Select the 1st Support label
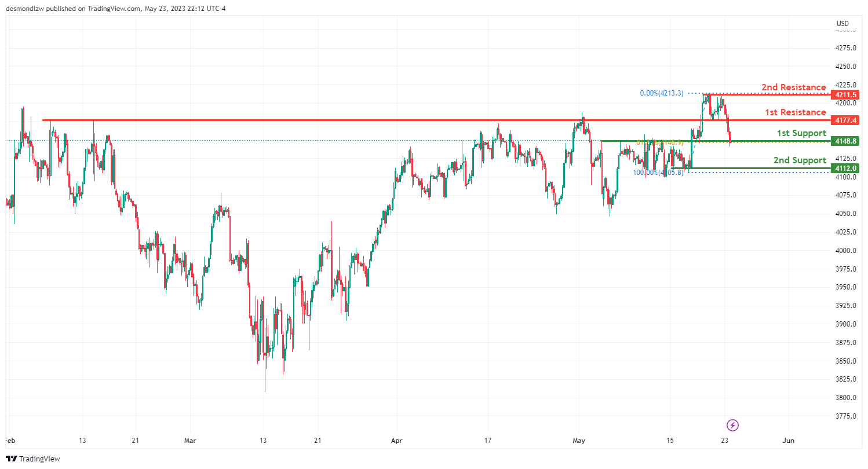This screenshot has width=868, height=469. (x=801, y=133)
